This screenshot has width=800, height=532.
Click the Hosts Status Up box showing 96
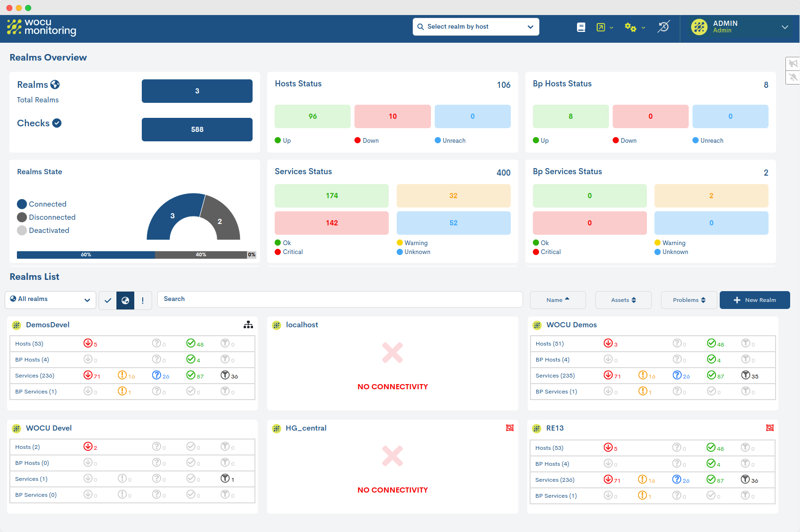(313, 116)
